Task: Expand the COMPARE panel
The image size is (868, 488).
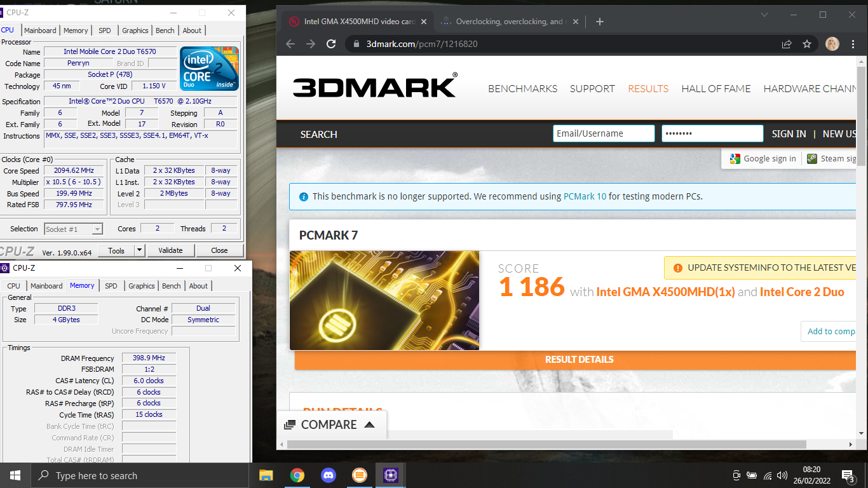Action: [331, 424]
